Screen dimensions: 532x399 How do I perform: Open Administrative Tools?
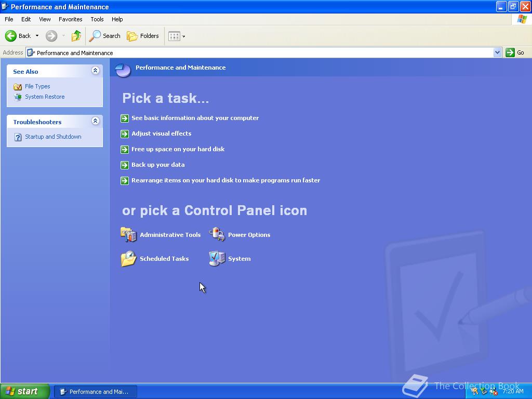(x=170, y=234)
